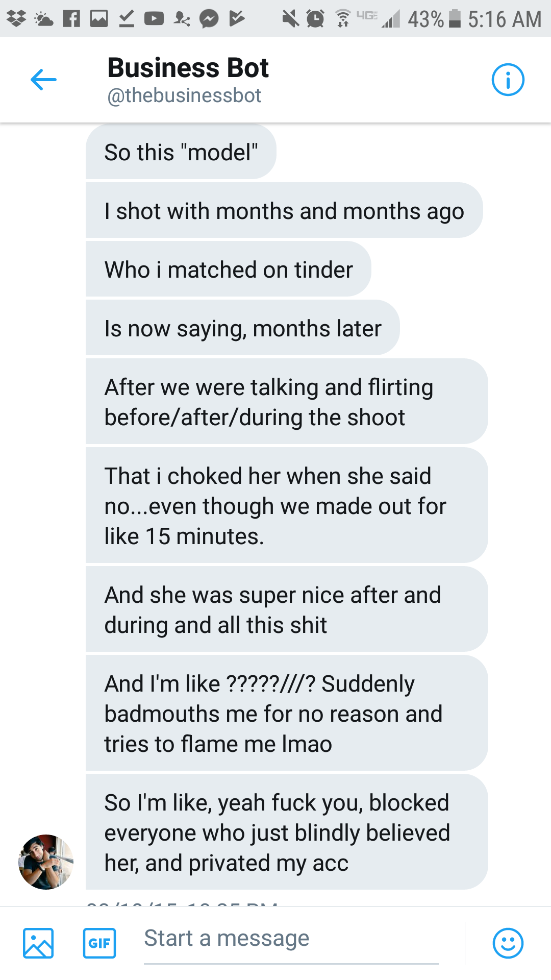Focus the "Start a message" field
Screen dimensions: 551x980
click(291, 939)
